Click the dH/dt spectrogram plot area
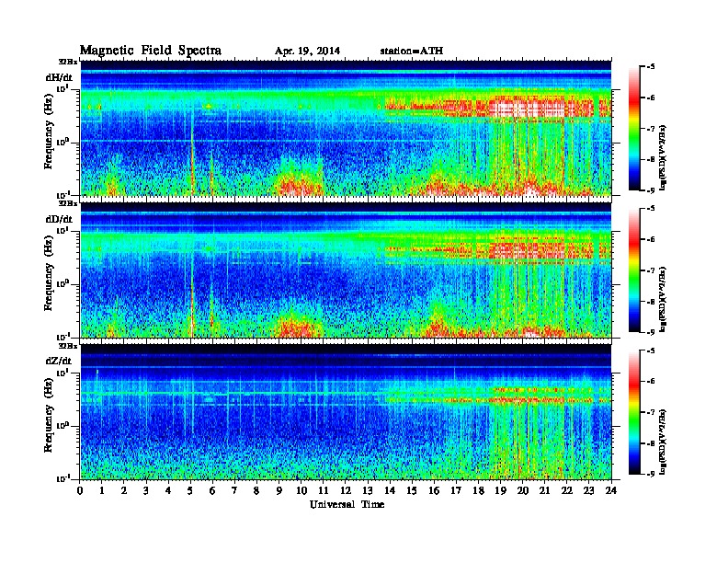 (x=346, y=128)
